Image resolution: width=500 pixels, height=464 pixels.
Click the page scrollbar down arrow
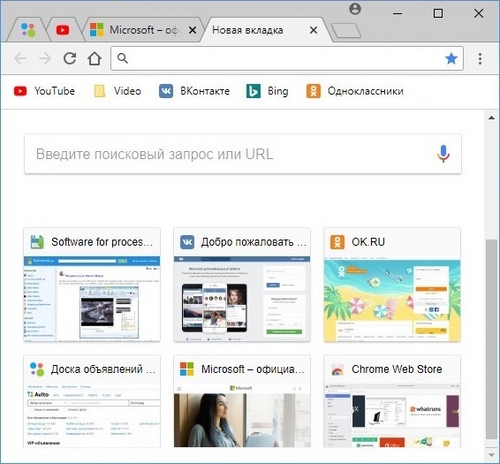(491, 455)
